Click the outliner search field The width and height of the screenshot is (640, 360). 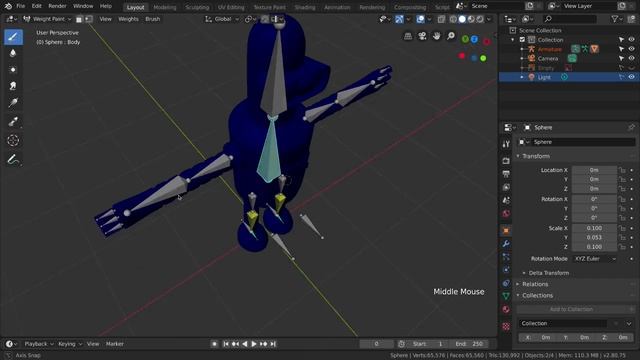570,19
